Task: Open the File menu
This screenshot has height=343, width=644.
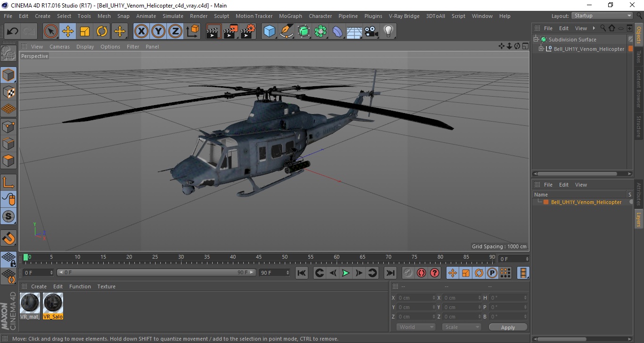Action: pos(8,16)
